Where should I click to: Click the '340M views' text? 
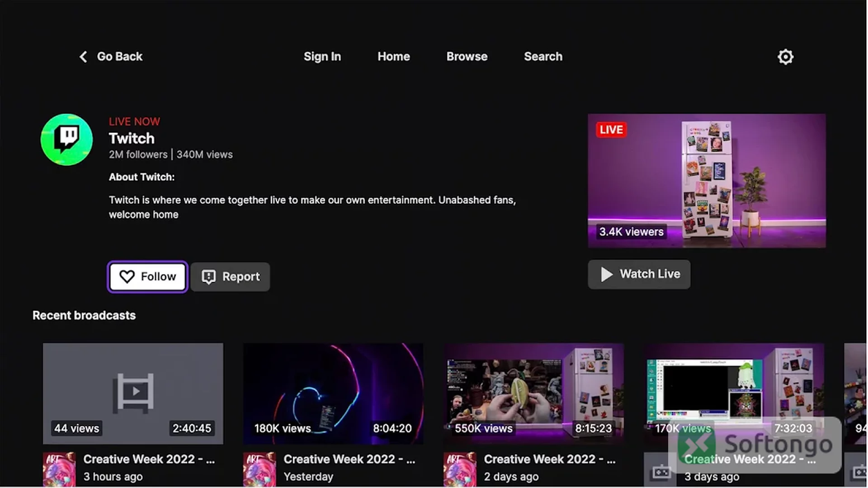(205, 155)
